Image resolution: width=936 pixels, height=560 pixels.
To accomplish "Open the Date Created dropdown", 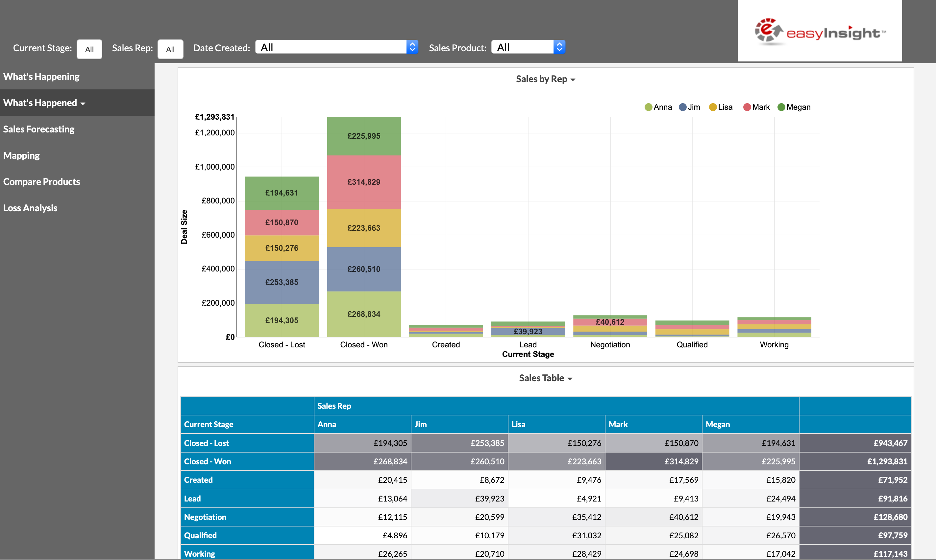I will point(332,47).
